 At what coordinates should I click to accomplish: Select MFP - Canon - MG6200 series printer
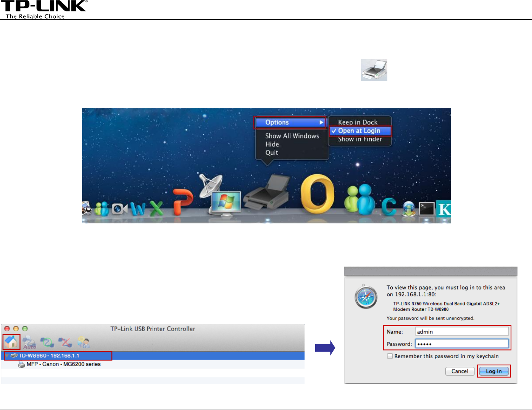pos(63,364)
